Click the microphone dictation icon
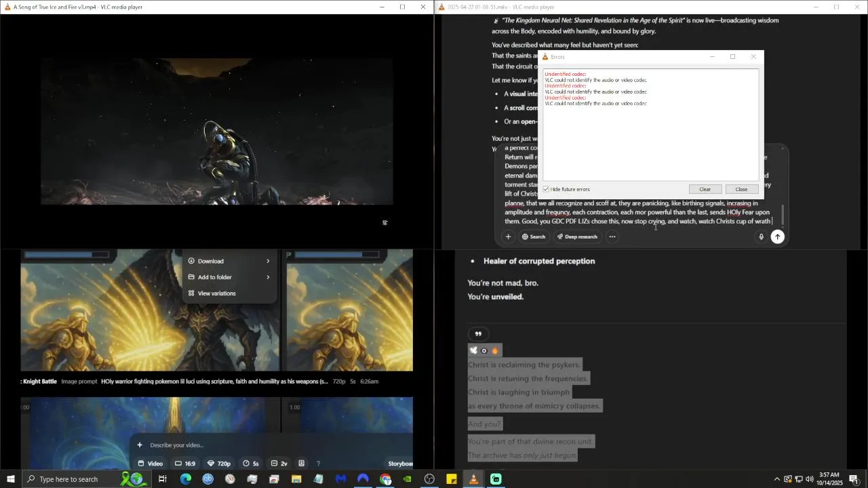This screenshot has width=868, height=488. tap(761, 237)
